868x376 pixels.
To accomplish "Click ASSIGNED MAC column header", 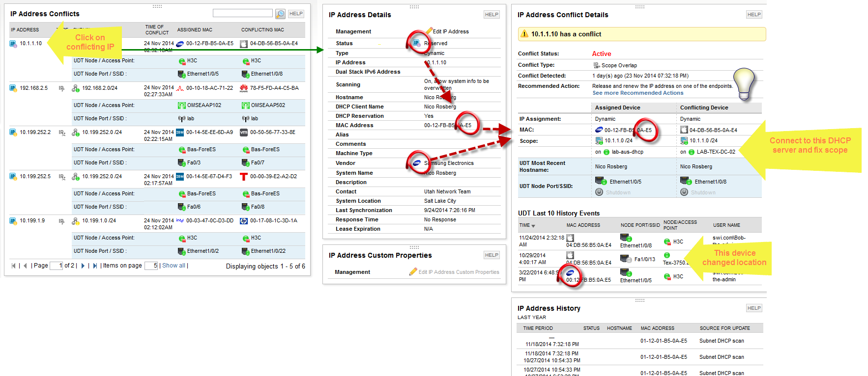I will point(195,30).
